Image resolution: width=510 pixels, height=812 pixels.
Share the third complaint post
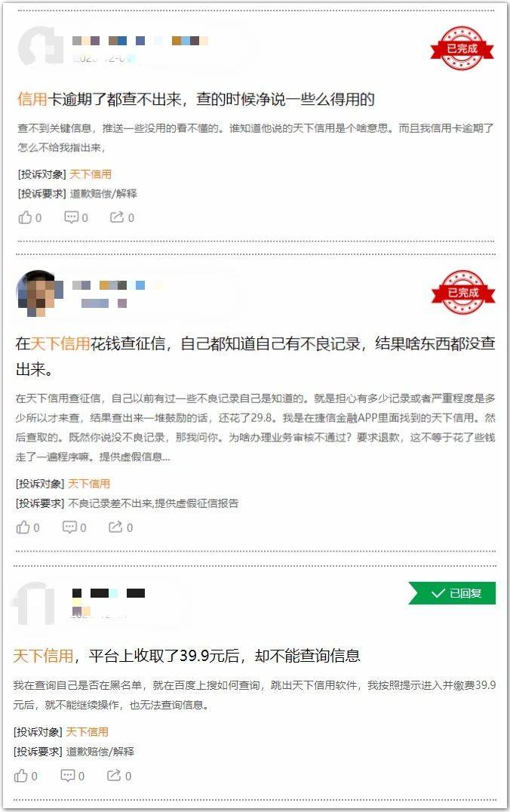118,775
